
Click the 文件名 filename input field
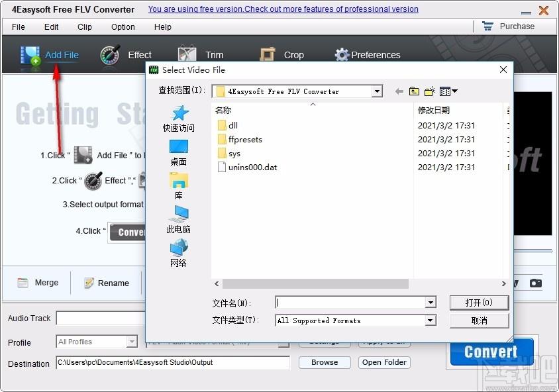tap(350, 303)
